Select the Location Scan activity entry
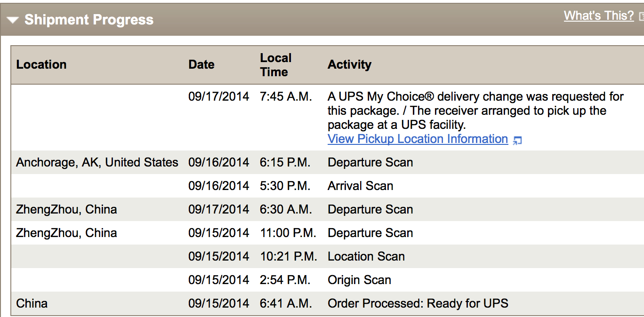 366,257
